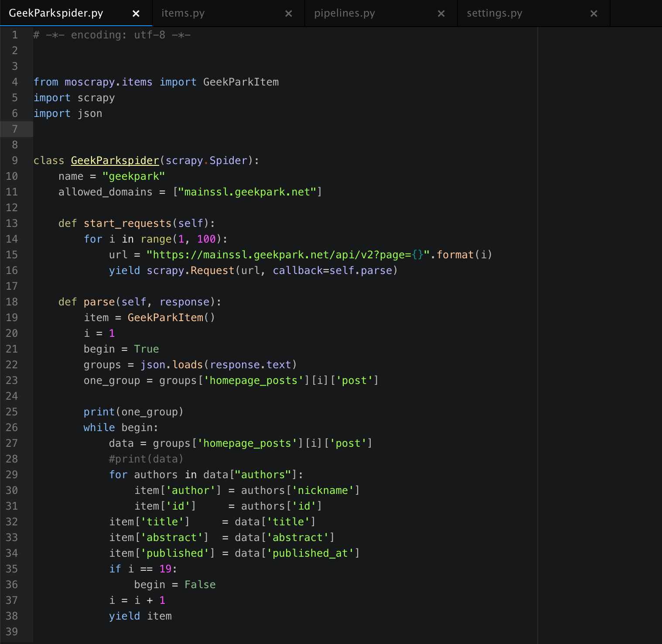Click item['title'] on line 32
This screenshot has width=662, height=644.
pyautogui.click(x=149, y=522)
